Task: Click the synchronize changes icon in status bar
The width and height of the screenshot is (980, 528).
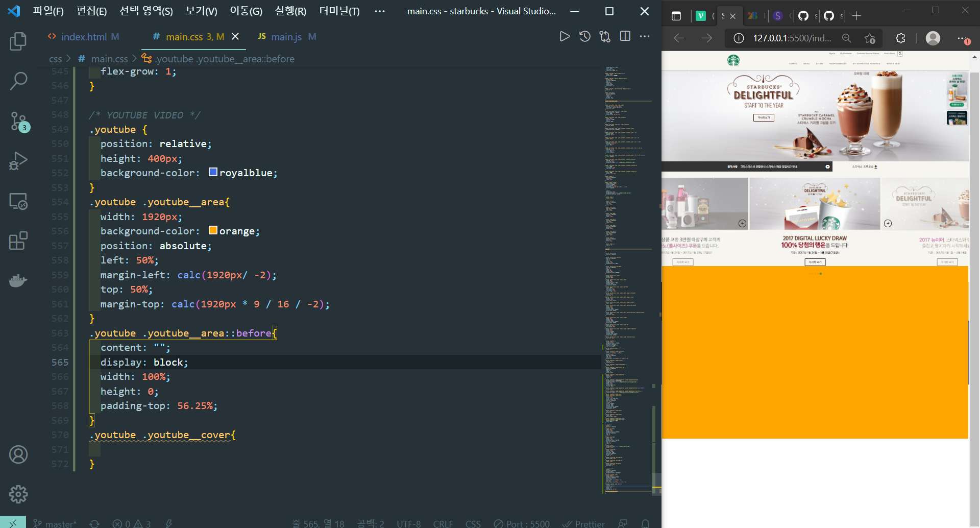Action: tap(94, 523)
